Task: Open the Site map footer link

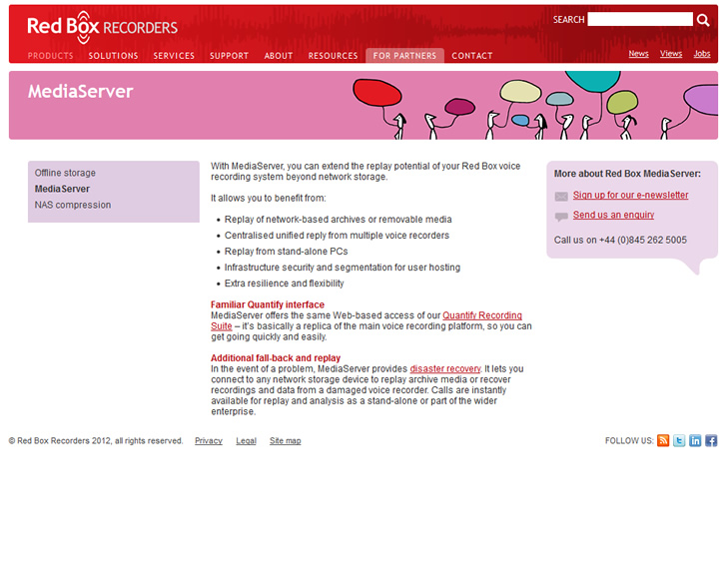Action: tap(285, 441)
